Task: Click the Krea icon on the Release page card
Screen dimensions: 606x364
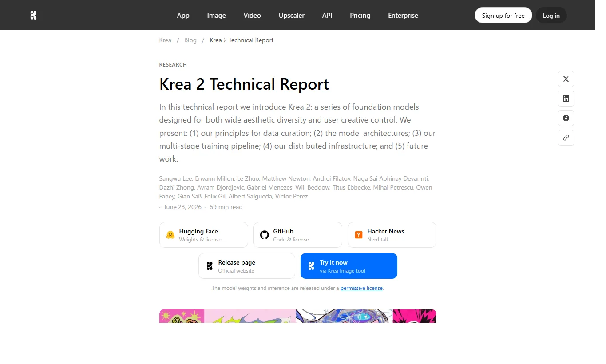Action: point(210,266)
